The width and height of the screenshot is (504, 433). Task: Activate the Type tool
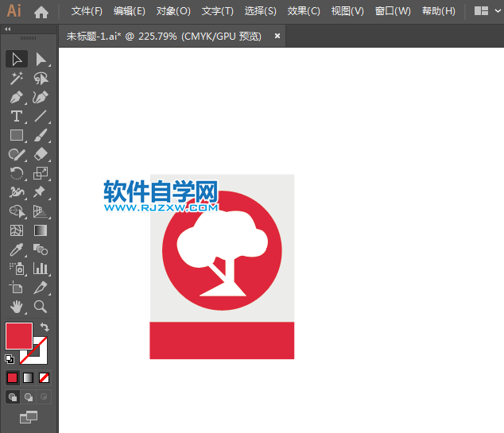pyautogui.click(x=17, y=116)
